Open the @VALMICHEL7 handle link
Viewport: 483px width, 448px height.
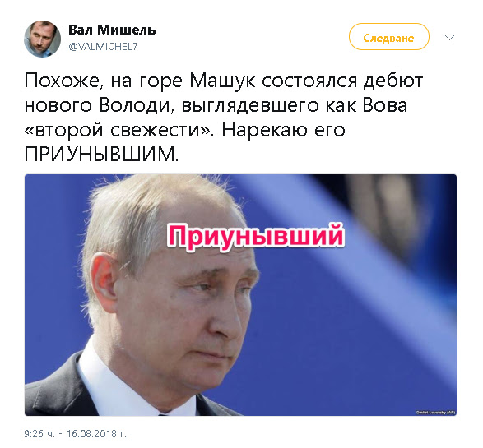click(x=103, y=47)
